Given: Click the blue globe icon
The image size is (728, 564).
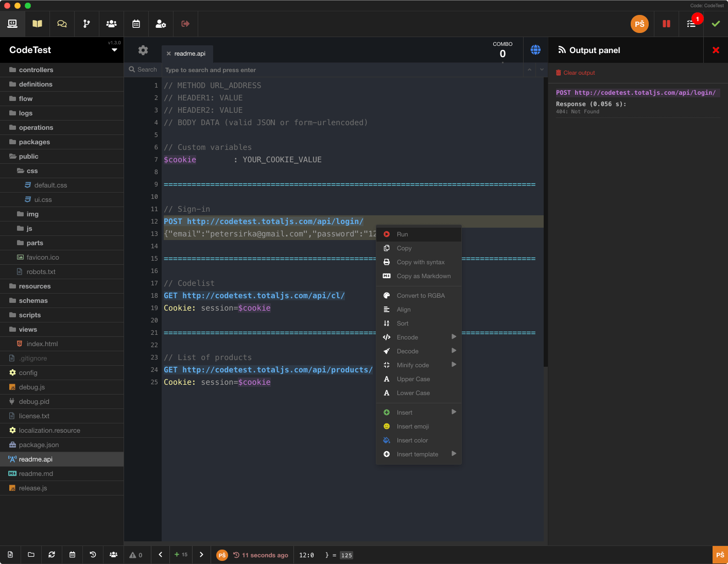Looking at the screenshot, I should tap(535, 50).
